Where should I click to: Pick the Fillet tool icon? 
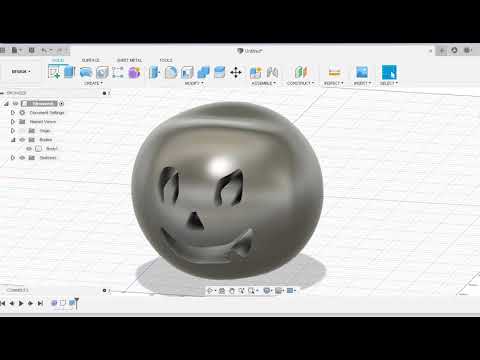pyautogui.click(x=171, y=72)
